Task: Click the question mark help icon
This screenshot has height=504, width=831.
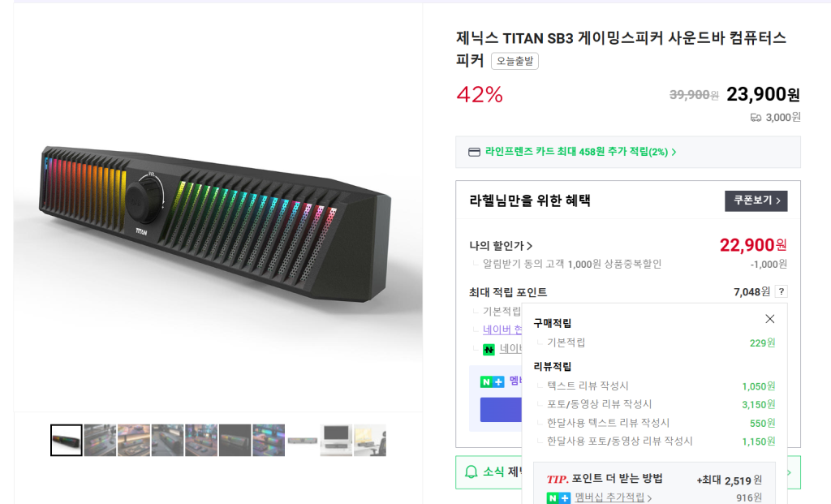Action: 781,291
